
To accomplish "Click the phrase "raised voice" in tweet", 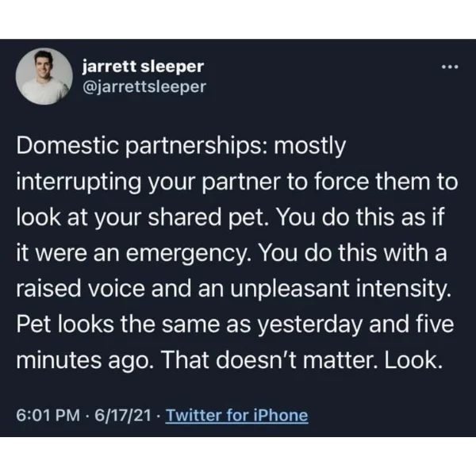I will (x=80, y=289).
